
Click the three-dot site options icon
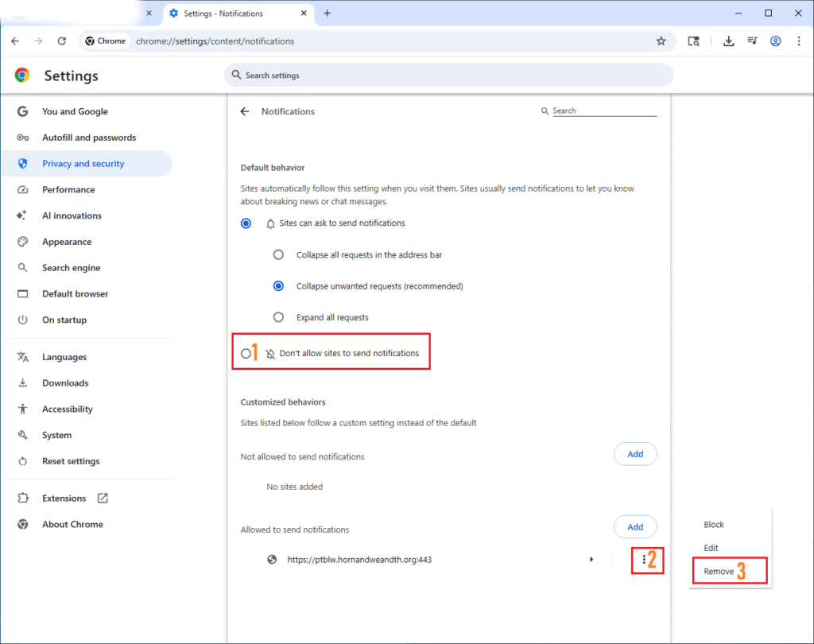click(x=643, y=560)
